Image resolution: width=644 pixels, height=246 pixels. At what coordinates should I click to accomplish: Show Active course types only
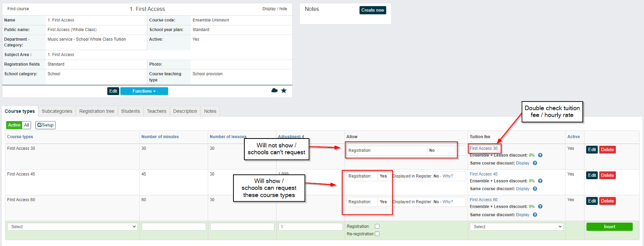tap(14, 125)
